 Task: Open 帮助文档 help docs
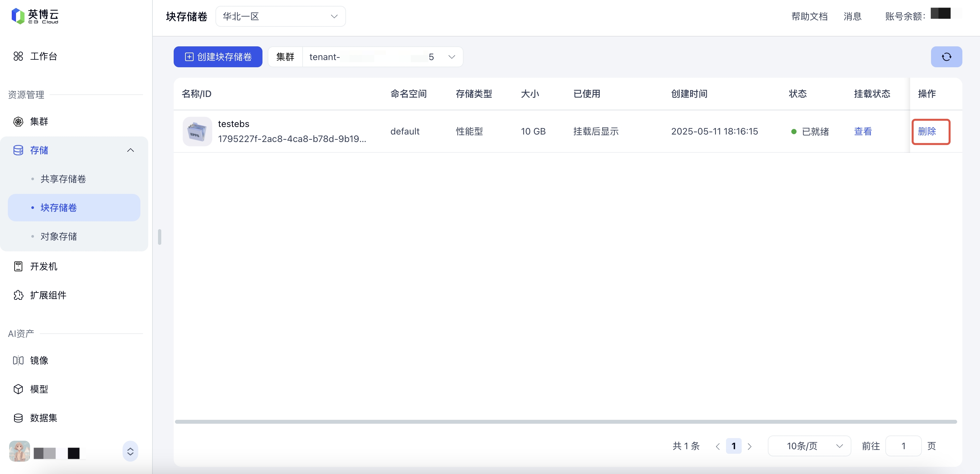[x=809, y=16]
